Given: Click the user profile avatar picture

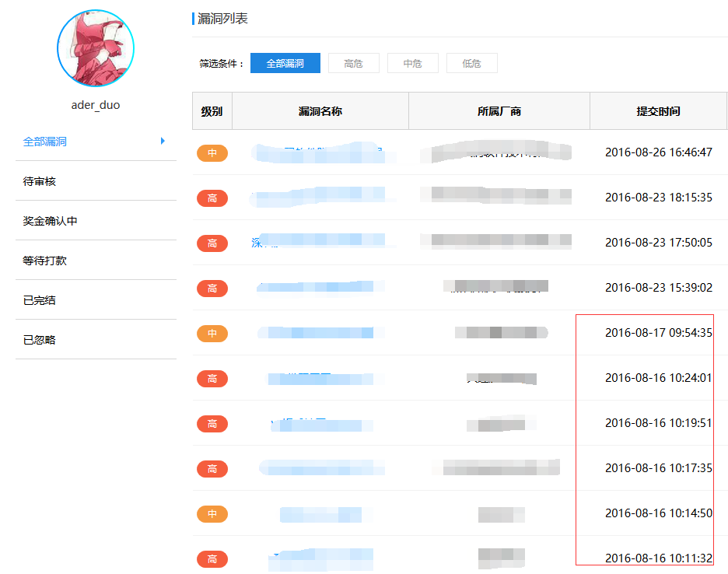Looking at the screenshot, I should coord(95,48).
